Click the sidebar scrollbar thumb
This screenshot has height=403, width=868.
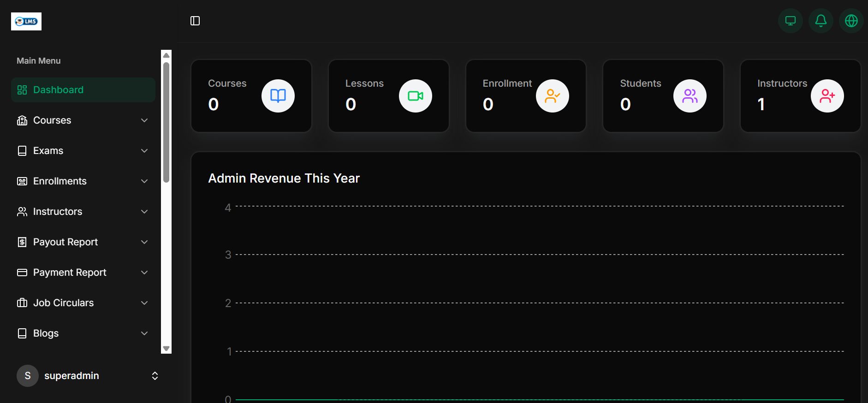pos(166,122)
